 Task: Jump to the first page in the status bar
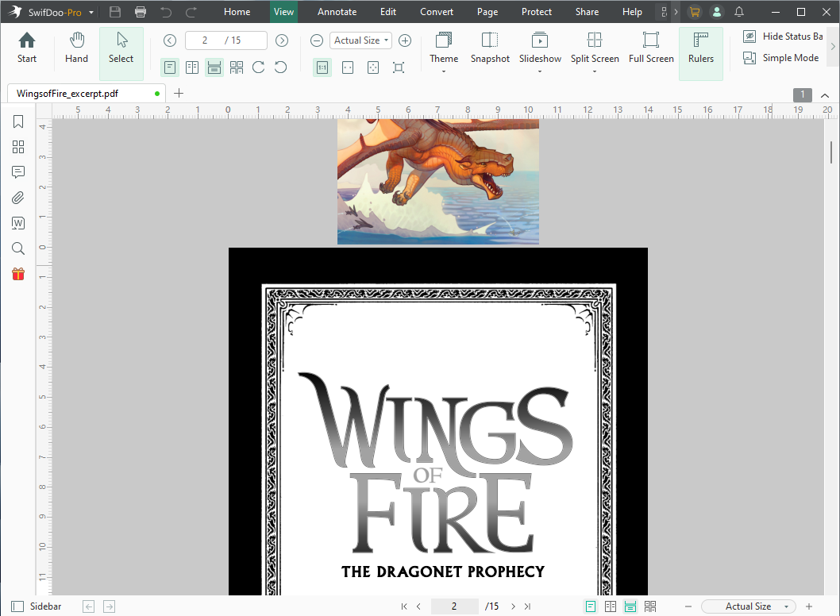[404, 606]
